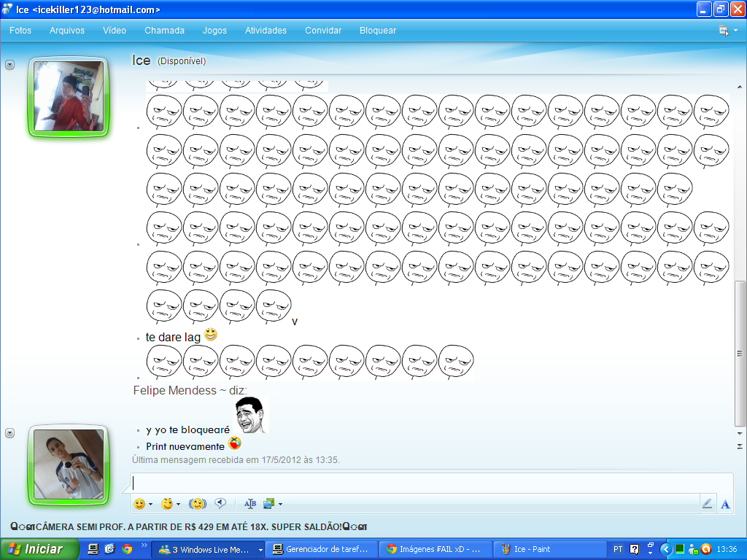Screen dimensions: 747x560
Task: Collapse your own display picture with the arrow
Action: [9, 433]
